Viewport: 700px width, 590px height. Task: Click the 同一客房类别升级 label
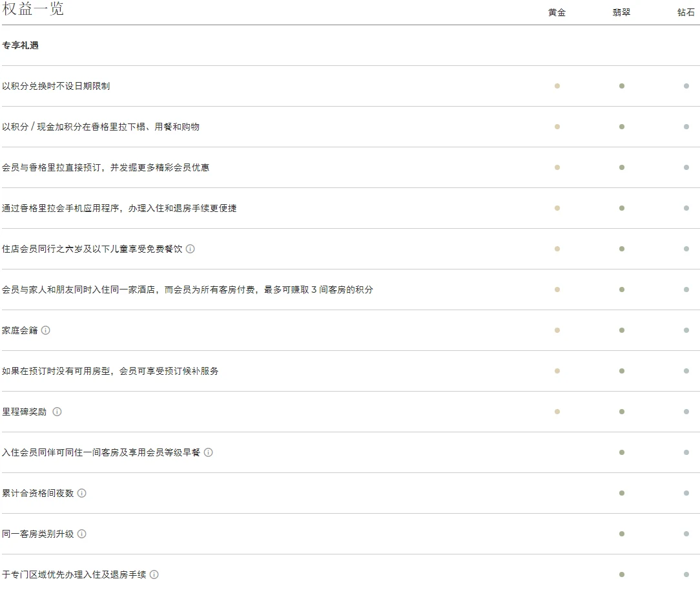point(38,534)
